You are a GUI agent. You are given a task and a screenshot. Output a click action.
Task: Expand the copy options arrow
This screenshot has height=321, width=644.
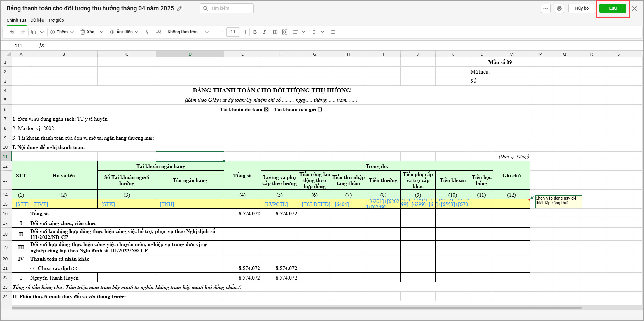42,32
